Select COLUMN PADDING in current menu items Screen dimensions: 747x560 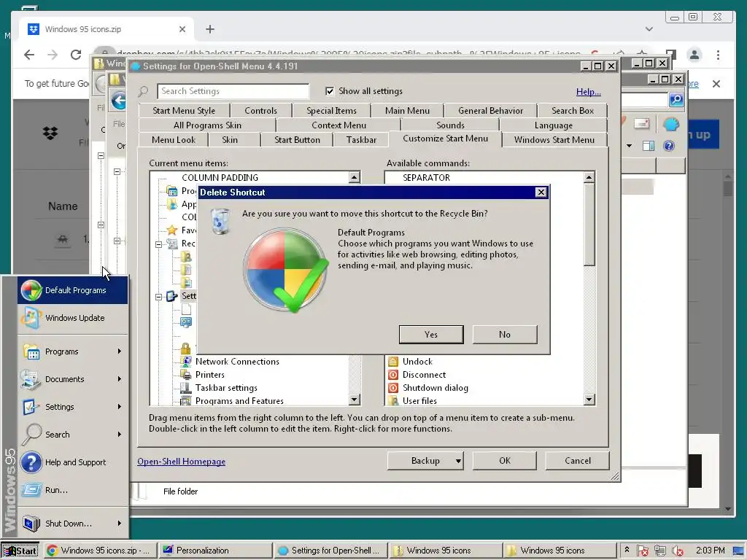click(220, 178)
